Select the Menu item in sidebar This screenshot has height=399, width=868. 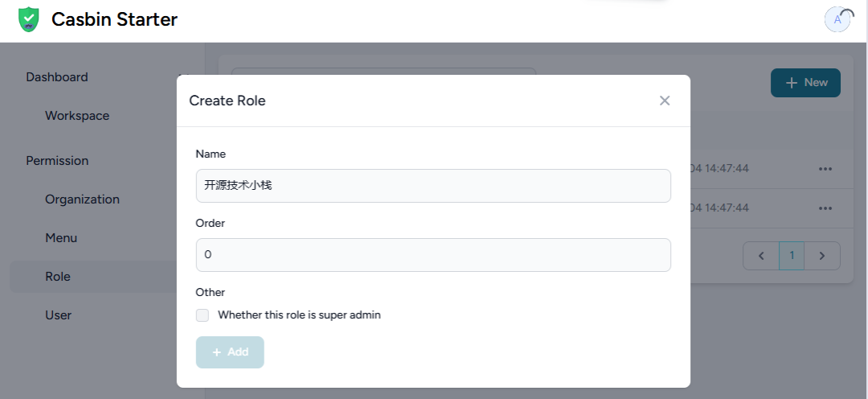coord(61,238)
